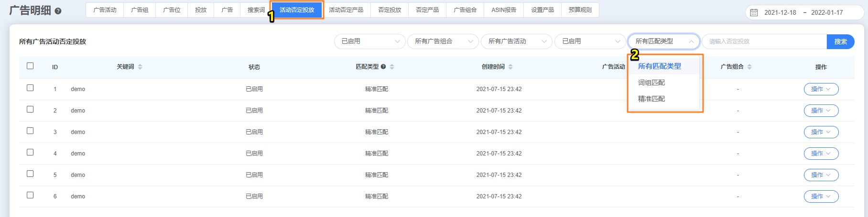Collapse the 所有匹配类型 dropdown via its arrow
This screenshot has height=217, width=868.
pos(691,41)
